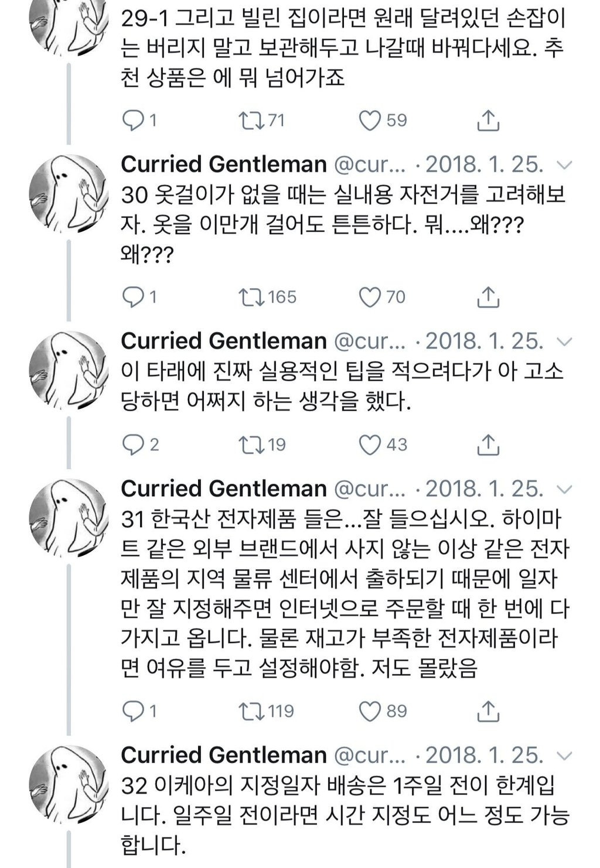Expand options chevron on tweet 31
Screen dimensions: 600x868
(x=564, y=490)
